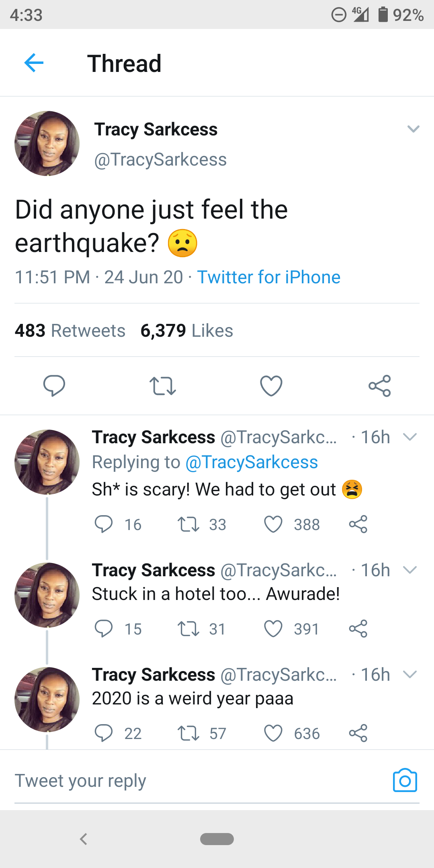Reply to the main earthquake tweet
This screenshot has height=868, width=434.
pyautogui.click(x=54, y=386)
